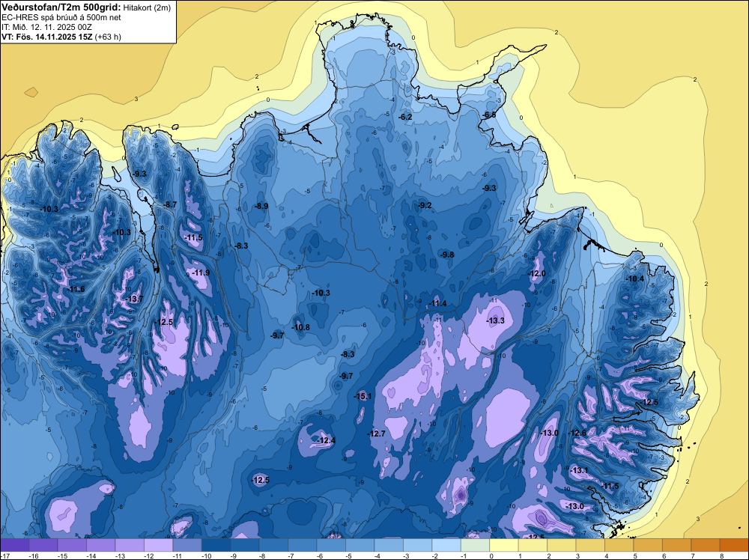Select initial time IT: Mið. 12. 11. 2025 00Z

point(46,27)
